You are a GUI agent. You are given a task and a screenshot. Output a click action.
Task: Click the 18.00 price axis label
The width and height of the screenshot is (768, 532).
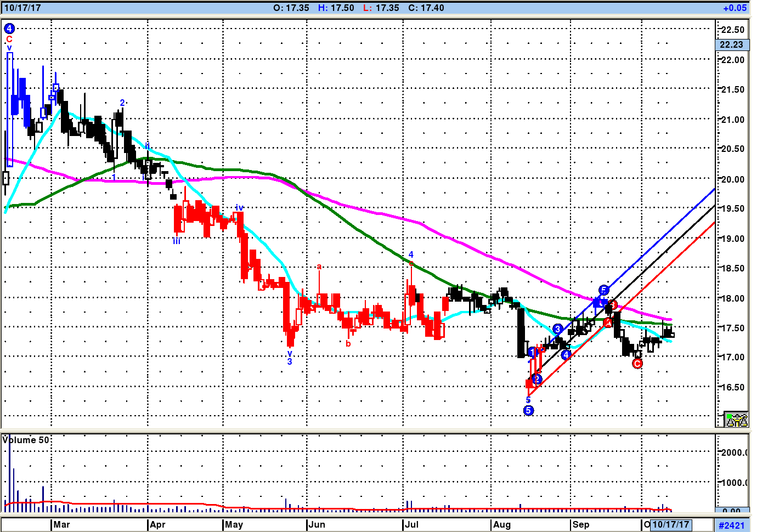click(732, 298)
